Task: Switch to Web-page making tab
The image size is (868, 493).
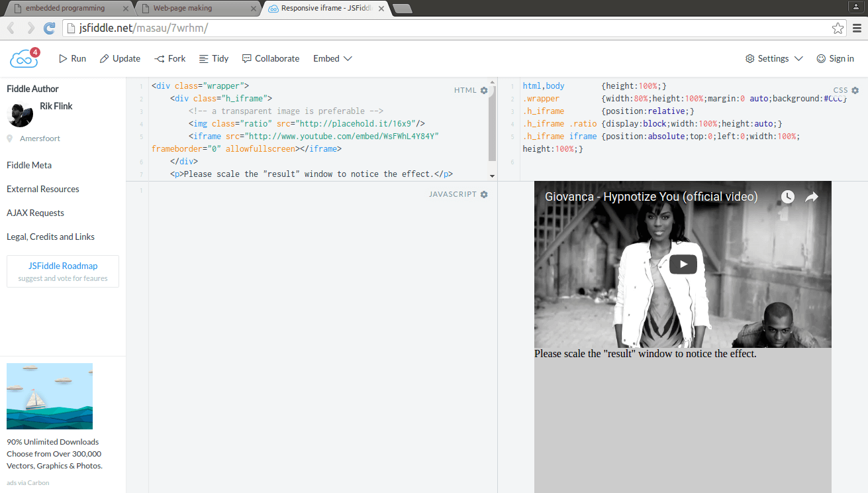Action: 197,8
